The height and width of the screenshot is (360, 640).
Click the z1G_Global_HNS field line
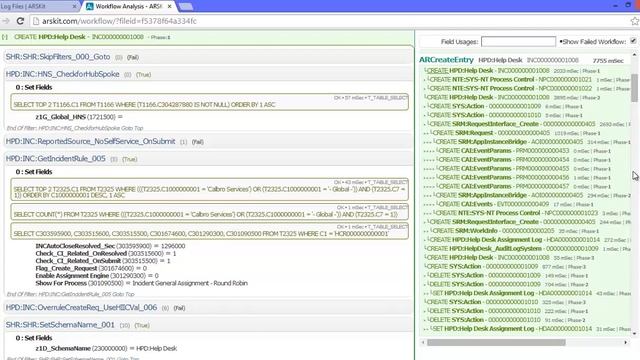click(79, 117)
